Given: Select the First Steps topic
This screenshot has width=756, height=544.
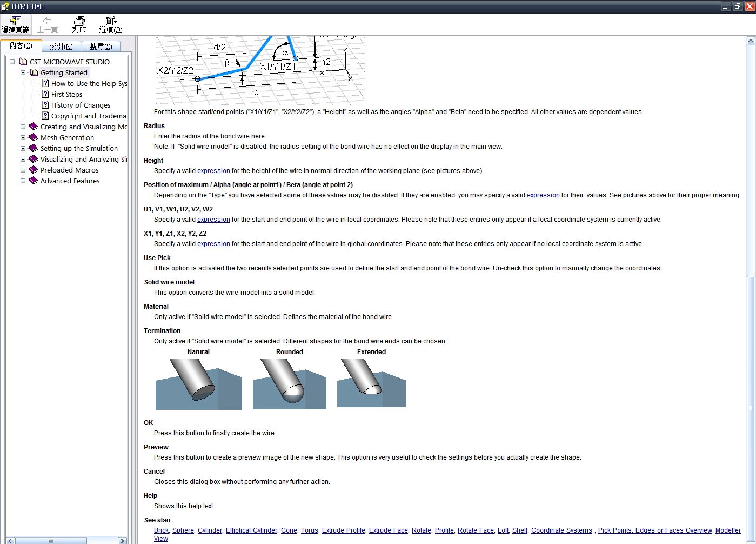Looking at the screenshot, I should click(x=66, y=94).
